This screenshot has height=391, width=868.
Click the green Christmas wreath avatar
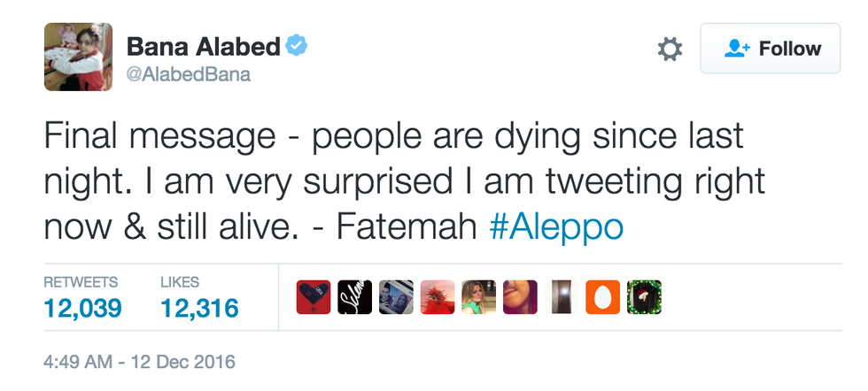point(644,297)
